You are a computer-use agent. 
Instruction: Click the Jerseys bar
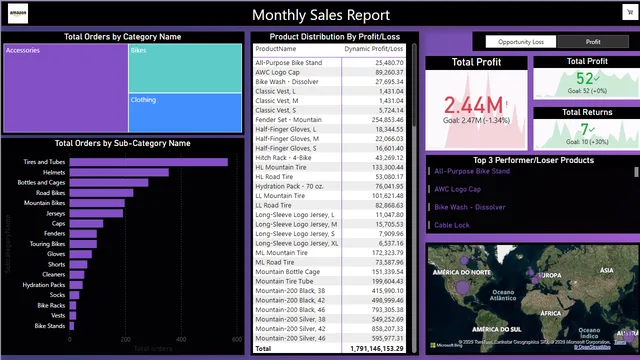[96, 213]
